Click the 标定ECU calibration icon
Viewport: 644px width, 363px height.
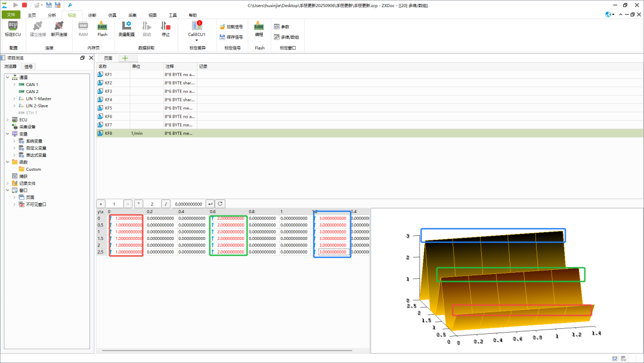tap(13, 28)
